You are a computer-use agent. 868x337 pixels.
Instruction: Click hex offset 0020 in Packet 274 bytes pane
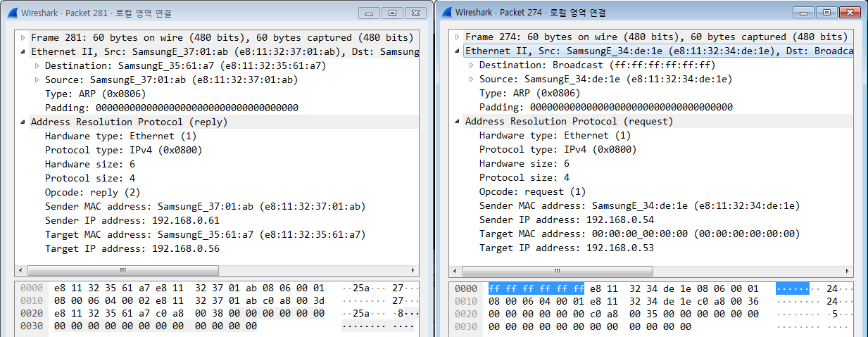pyautogui.click(x=467, y=314)
